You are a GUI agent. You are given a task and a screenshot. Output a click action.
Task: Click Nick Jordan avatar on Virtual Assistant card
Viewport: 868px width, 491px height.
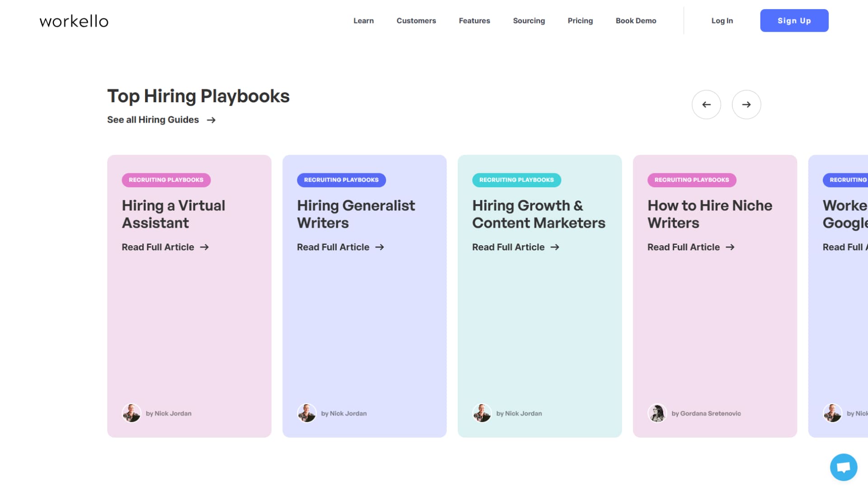pyautogui.click(x=132, y=413)
